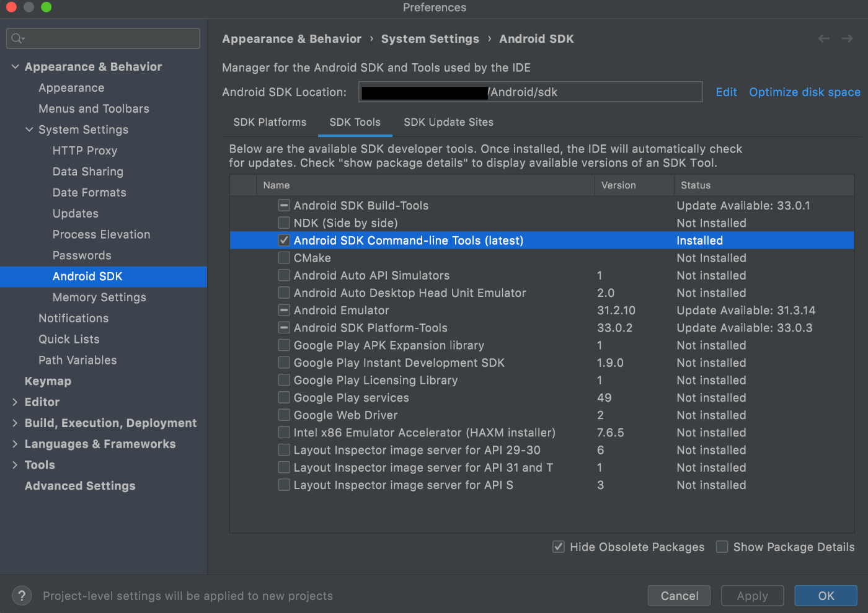This screenshot has width=868, height=613.
Task: Open Date Formats settings
Action: [x=89, y=193]
